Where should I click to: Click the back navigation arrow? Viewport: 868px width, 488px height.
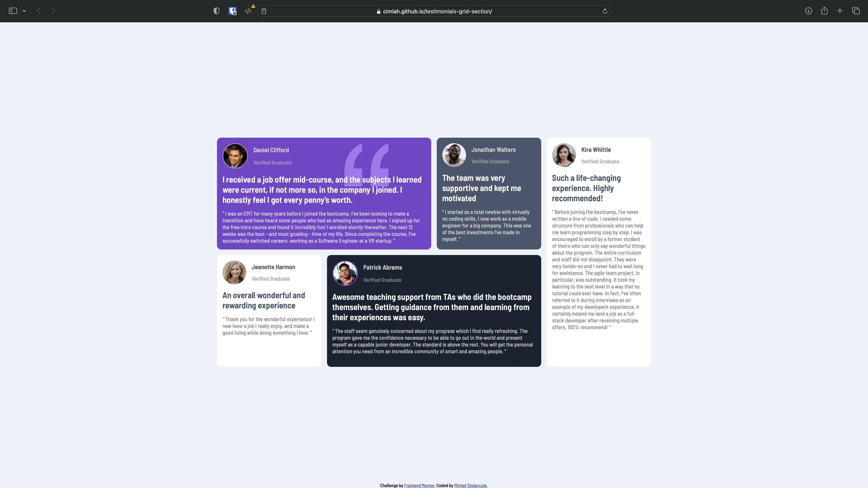39,11
